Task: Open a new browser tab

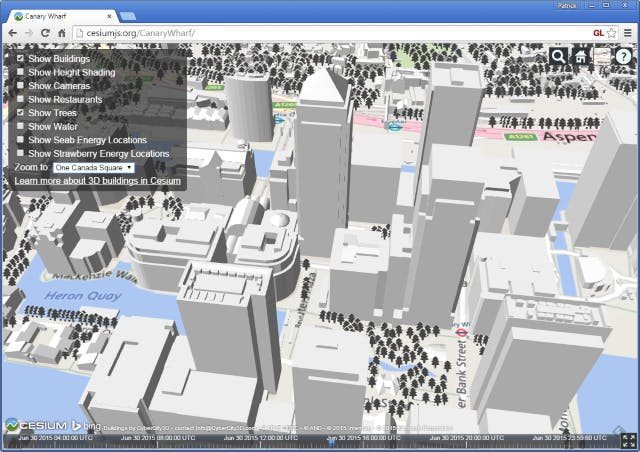Action: (x=128, y=16)
